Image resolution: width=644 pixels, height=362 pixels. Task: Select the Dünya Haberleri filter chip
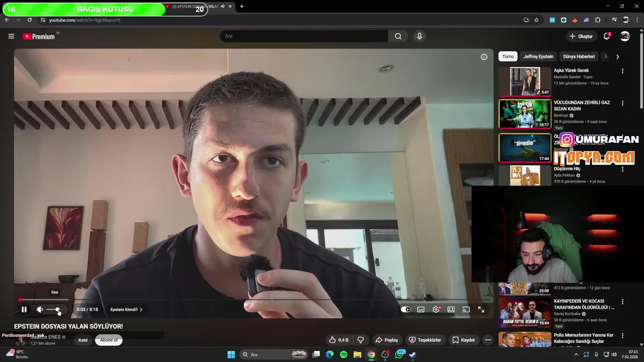pyautogui.click(x=579, y=56)
